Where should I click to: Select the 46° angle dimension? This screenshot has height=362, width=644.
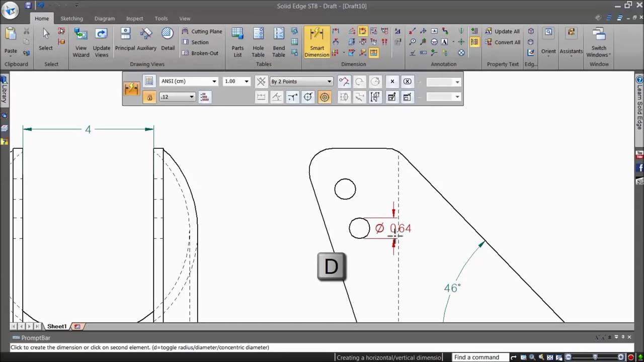(452, 288)
